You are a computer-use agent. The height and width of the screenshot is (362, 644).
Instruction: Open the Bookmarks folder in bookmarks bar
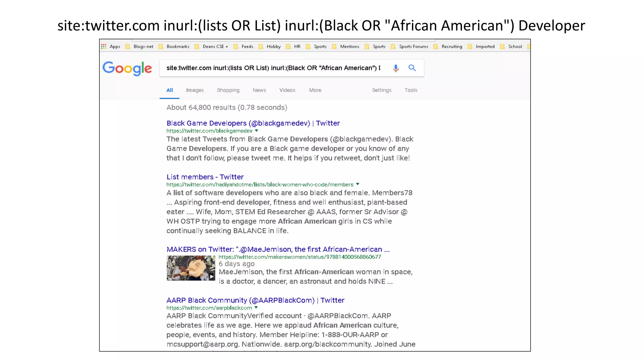pos(174,47)
